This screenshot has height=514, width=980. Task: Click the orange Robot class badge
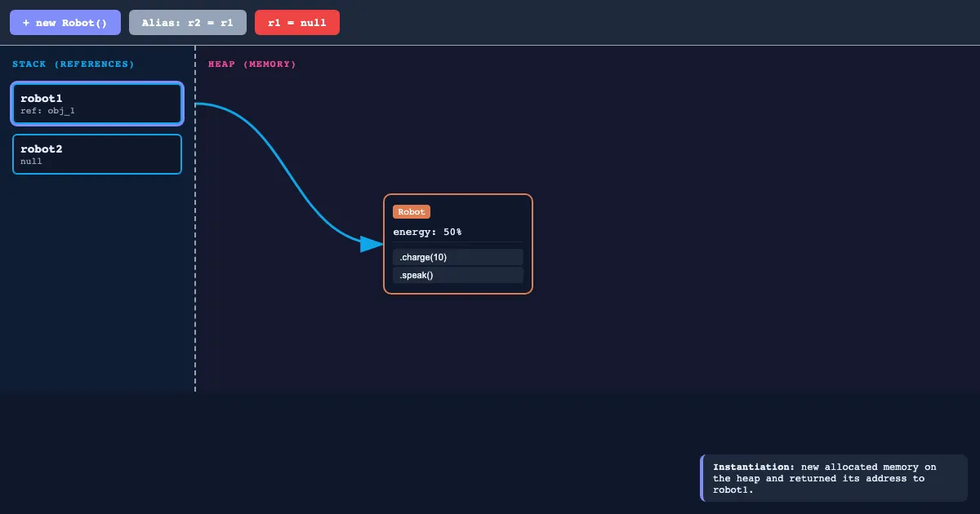(412, 212)
